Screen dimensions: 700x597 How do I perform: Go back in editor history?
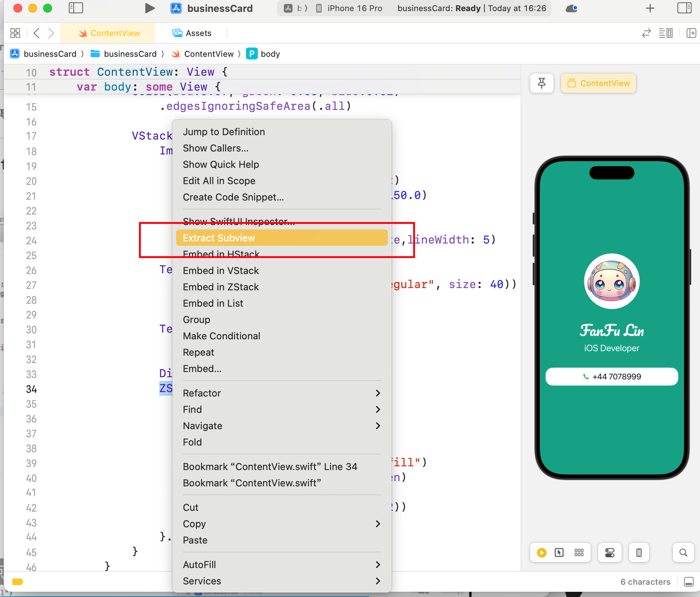[36, 33]
